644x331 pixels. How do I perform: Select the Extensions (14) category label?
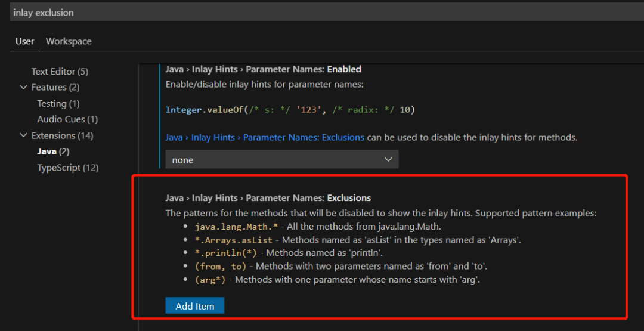click(62, 136)
